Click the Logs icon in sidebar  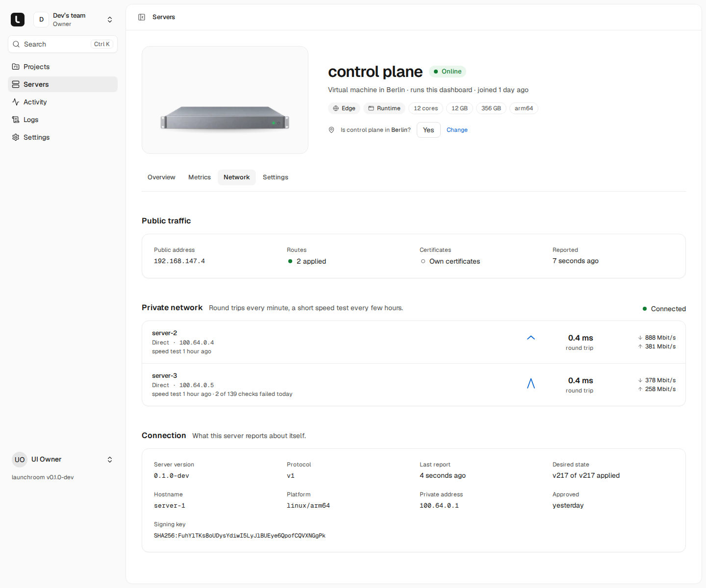pyautogui.click(x=16, y=120)
